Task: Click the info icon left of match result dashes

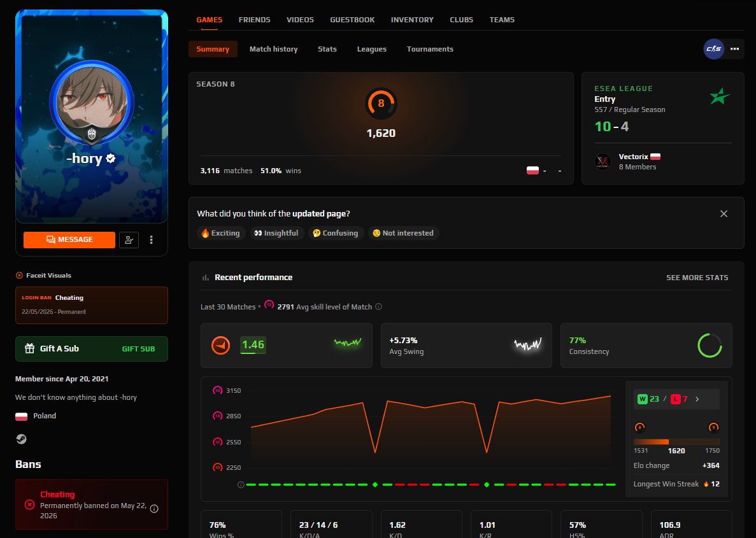Action: (x=241, y=485)
